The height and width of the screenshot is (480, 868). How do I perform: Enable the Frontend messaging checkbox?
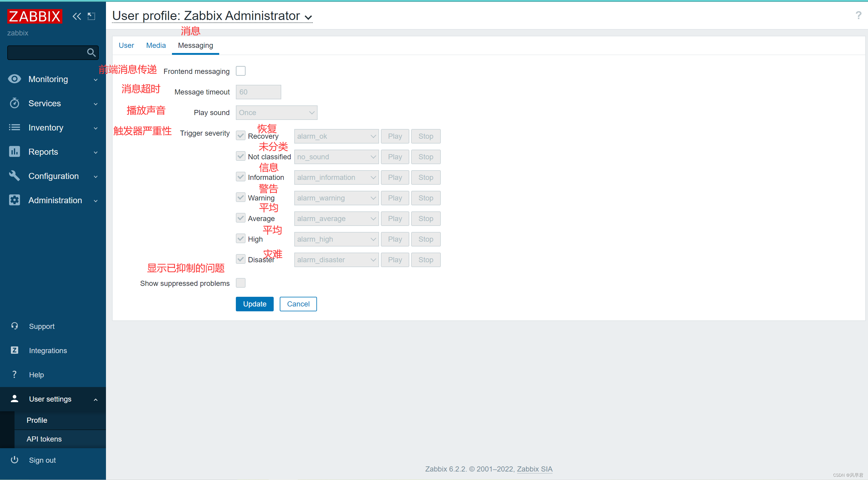[241, 71]
